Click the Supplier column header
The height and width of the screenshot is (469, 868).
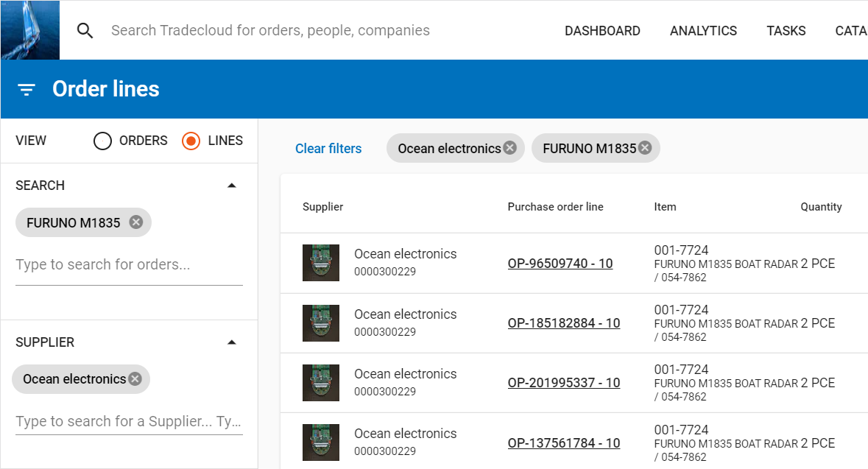[322, 207]
